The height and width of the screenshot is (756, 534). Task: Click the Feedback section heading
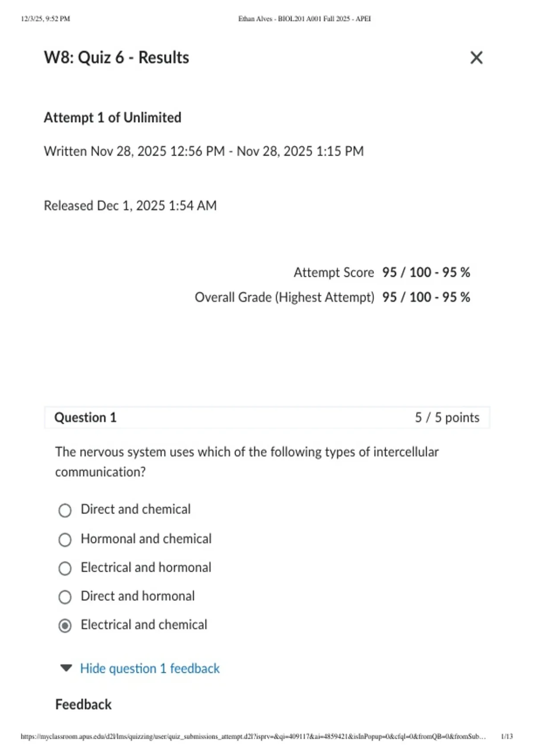point(83,704)
